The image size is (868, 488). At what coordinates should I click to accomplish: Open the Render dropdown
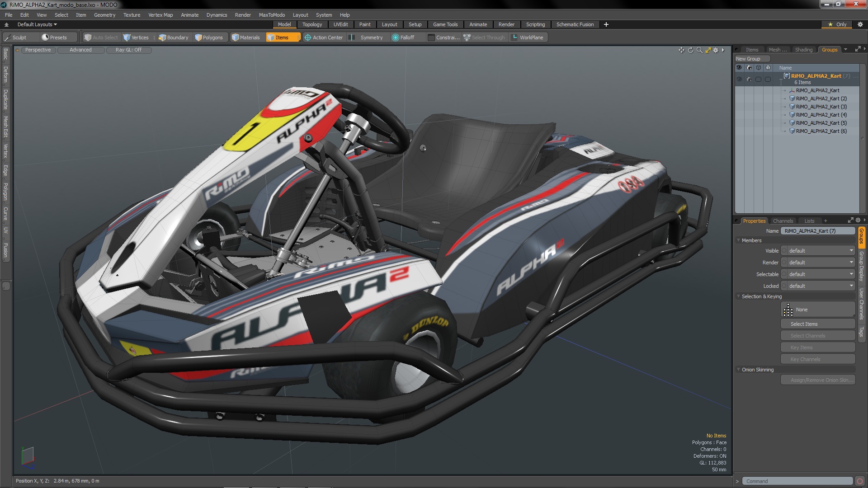[x=821, y=263]
